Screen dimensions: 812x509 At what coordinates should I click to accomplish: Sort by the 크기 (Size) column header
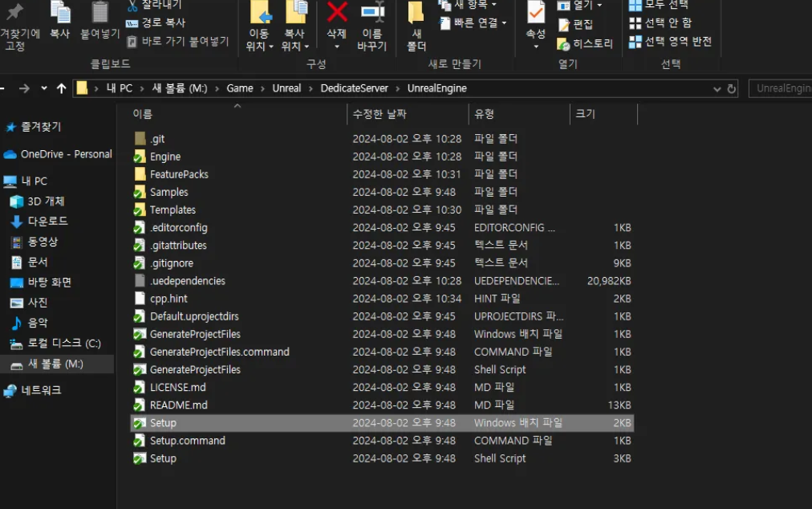585,114
